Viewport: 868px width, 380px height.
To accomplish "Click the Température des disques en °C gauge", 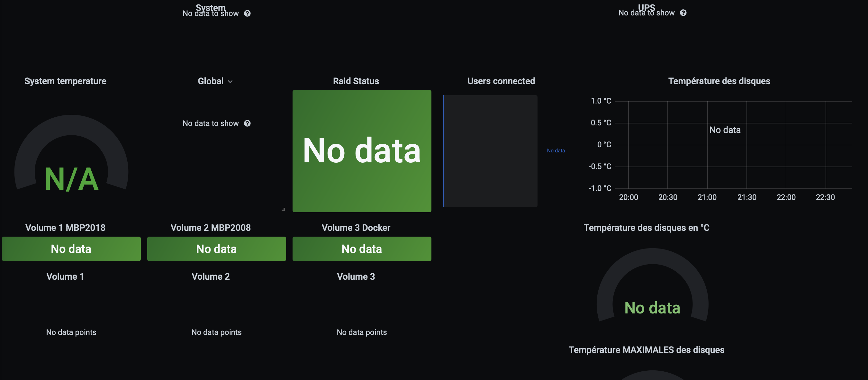I will (652, 286).
